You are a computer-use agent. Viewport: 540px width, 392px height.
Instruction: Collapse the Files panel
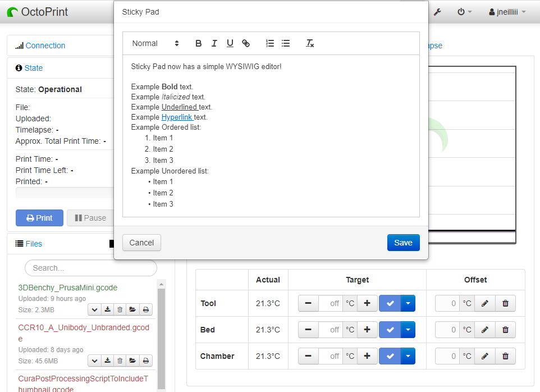(x=34, y=244)
